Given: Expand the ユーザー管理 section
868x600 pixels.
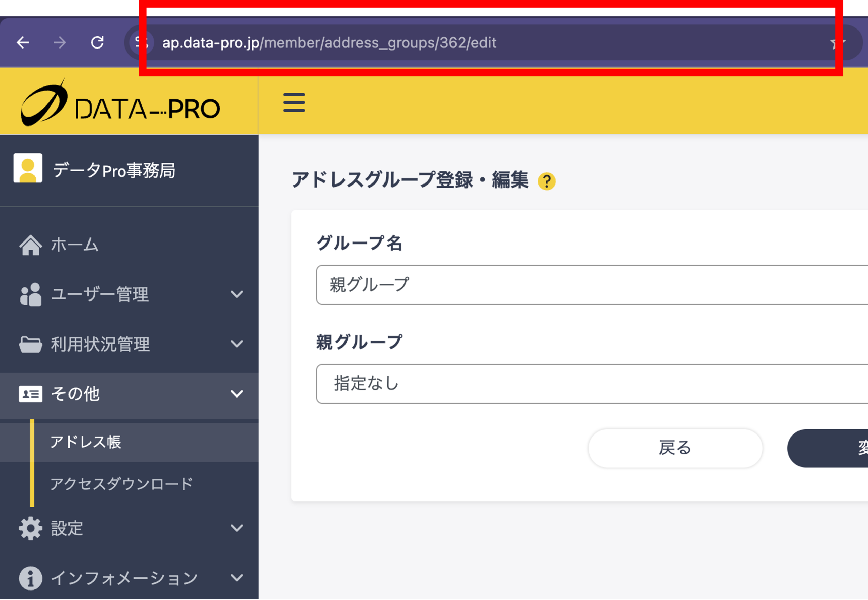Looking at the screenshot, I should point(236,294).
